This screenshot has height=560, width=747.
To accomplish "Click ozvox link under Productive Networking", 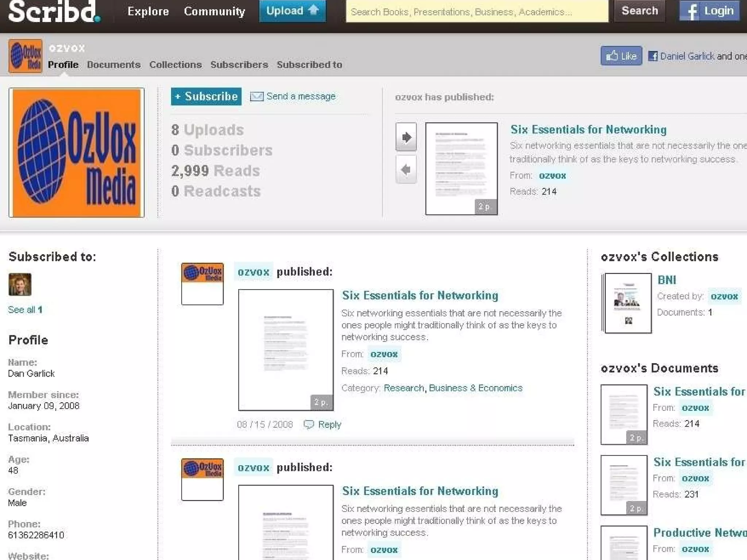I will (x=696, y=549).
